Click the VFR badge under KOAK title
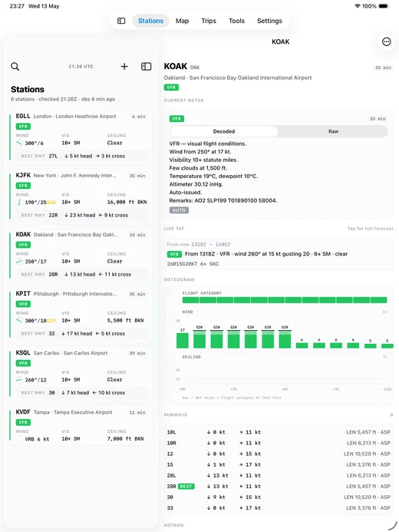The height and width of the screenshot is (532, 399). pos(171,88)
